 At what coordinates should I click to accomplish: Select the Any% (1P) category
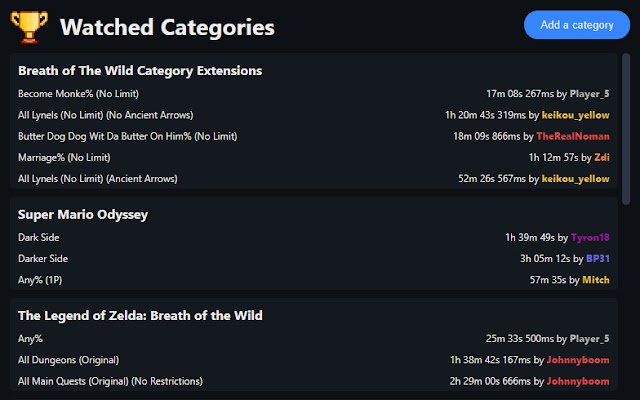(x=39, y=280)
